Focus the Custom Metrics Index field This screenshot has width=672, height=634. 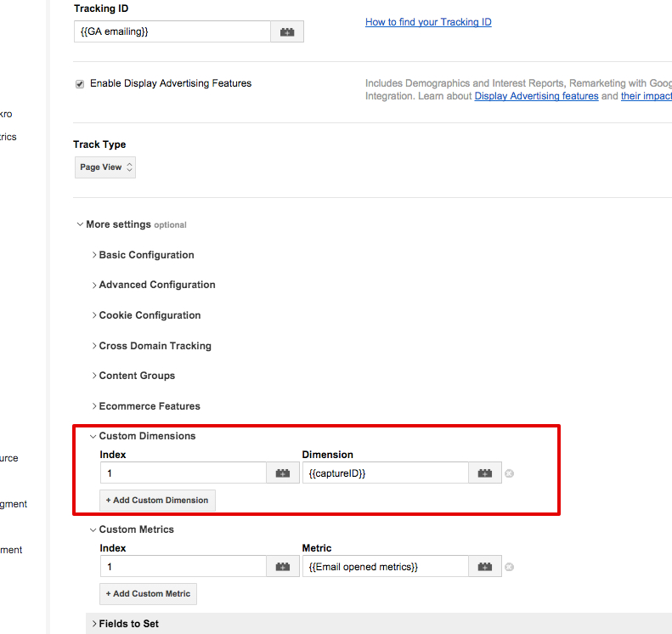[x=184, y=566]
